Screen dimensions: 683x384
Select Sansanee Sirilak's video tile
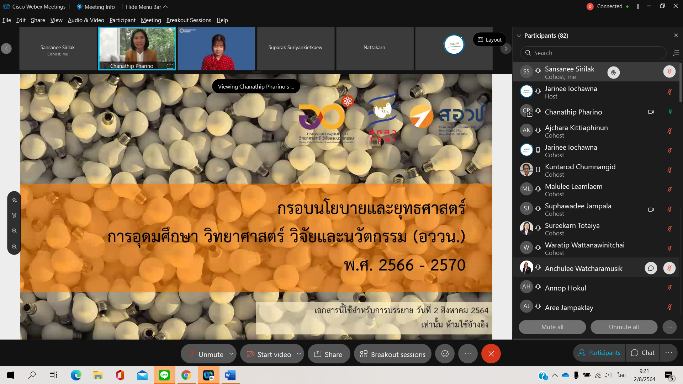pyautogui.click(x=58, y=48)
